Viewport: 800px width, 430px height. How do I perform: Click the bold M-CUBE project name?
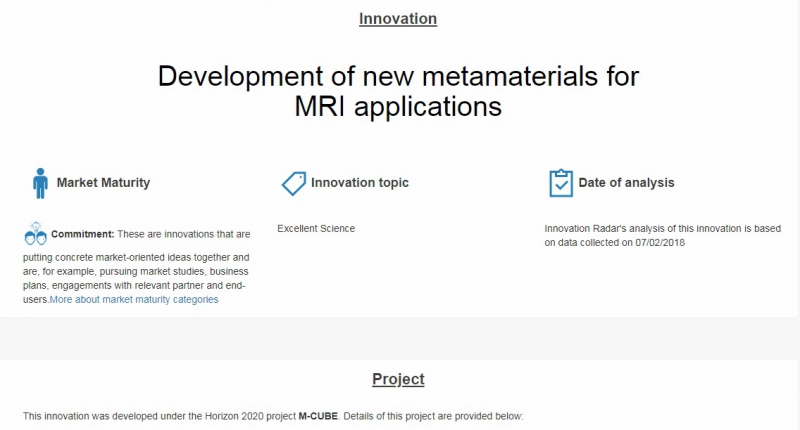click(x=319, y=415)
